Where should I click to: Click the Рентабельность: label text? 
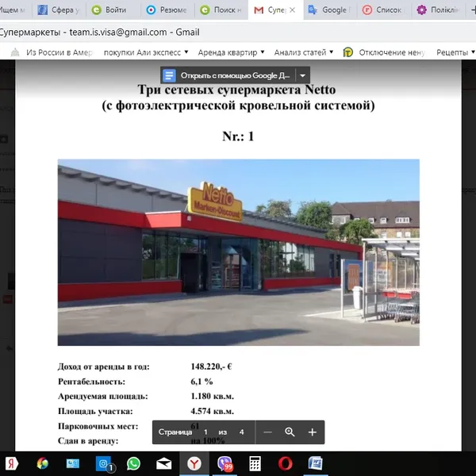coord(91,382)
